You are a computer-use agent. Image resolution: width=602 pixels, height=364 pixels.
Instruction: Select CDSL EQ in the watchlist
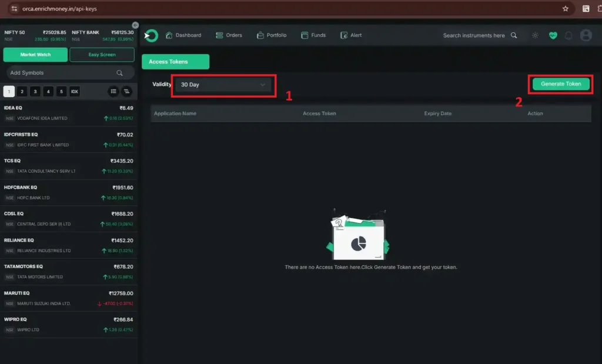tap(69, 219)
